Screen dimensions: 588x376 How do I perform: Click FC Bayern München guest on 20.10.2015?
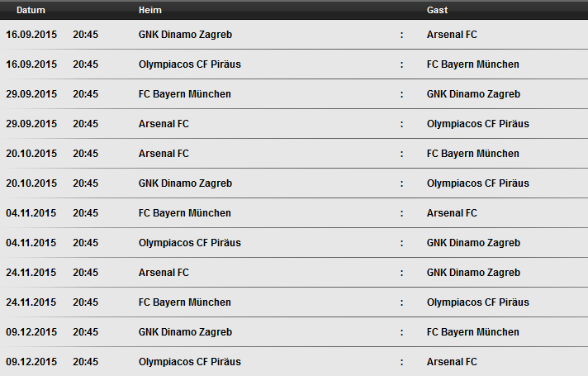(x=473, y=154)
